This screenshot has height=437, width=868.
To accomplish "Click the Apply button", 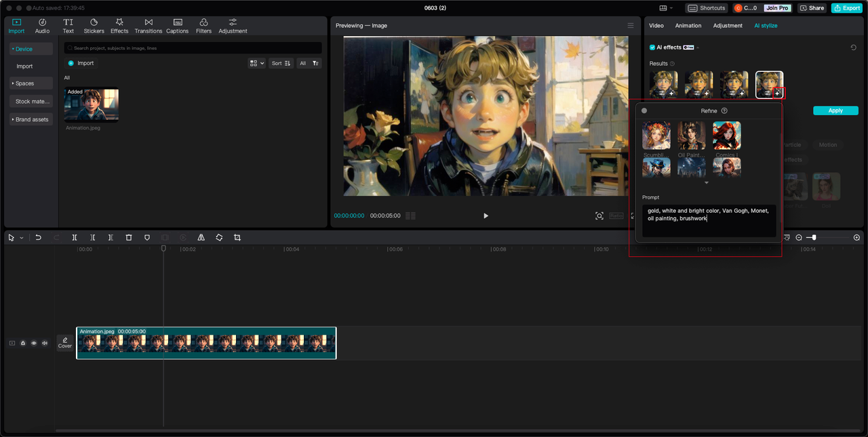I will click(x=835, y=110).
